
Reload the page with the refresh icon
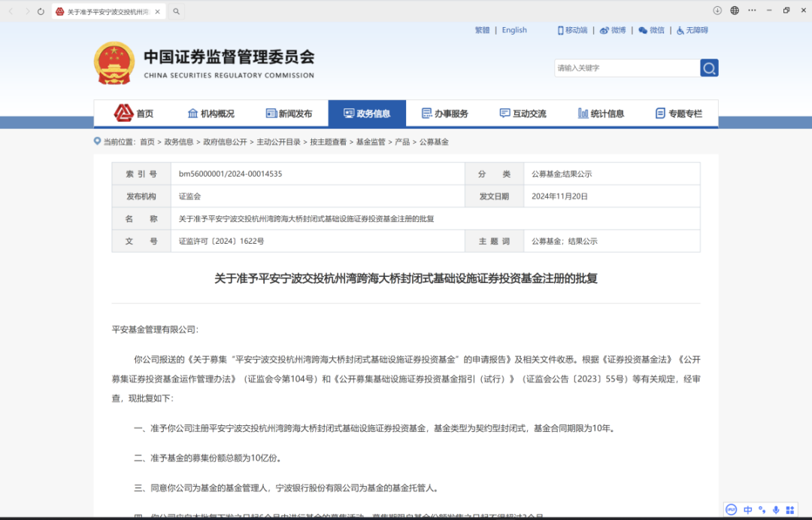click(41, 11)
